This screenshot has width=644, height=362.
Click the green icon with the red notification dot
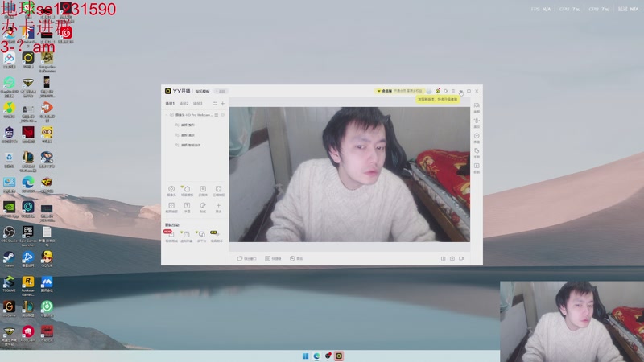438,91
